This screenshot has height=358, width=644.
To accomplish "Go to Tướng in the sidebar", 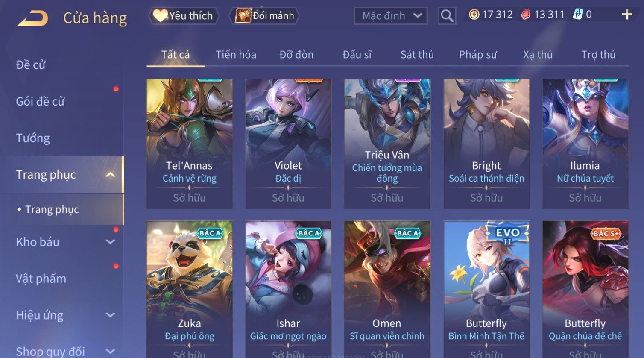I will 33,138.
